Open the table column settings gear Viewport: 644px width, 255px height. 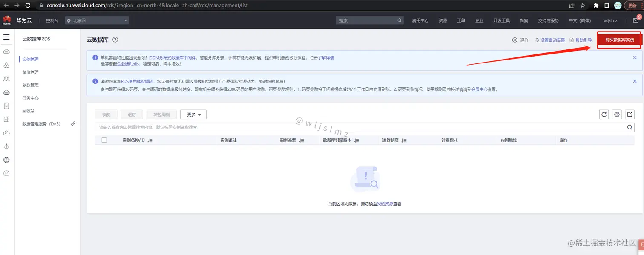coord(617,114)
